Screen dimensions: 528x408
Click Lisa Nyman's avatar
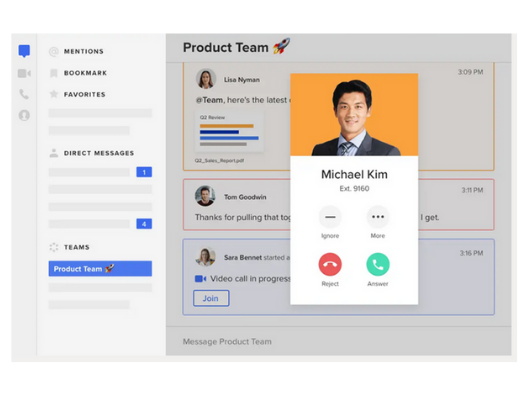(206, 79)
